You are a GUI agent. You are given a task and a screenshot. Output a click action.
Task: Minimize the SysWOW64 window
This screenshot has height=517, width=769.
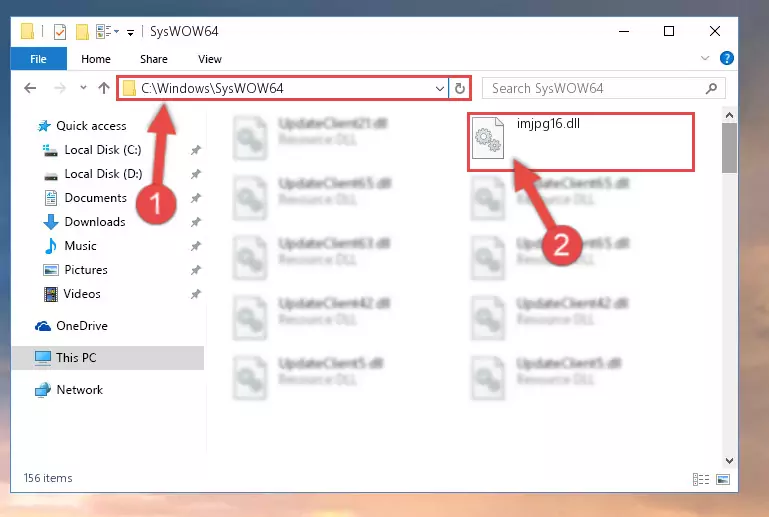coord(624,31)
